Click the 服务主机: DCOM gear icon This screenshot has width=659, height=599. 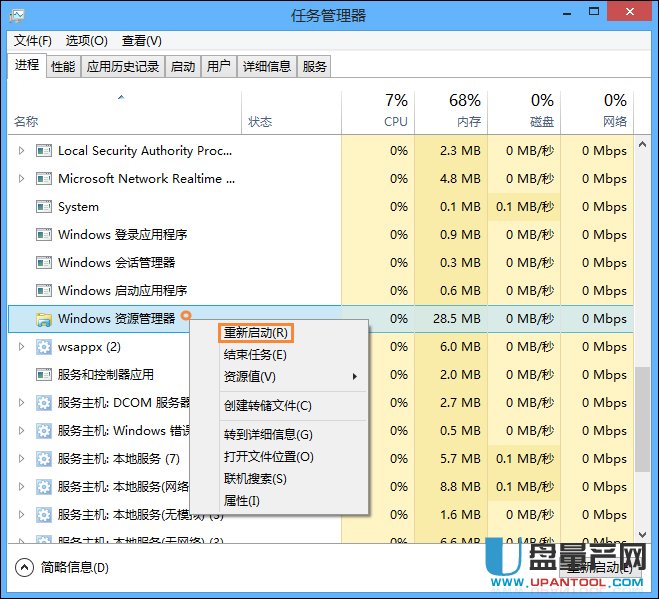pos(44,403)
